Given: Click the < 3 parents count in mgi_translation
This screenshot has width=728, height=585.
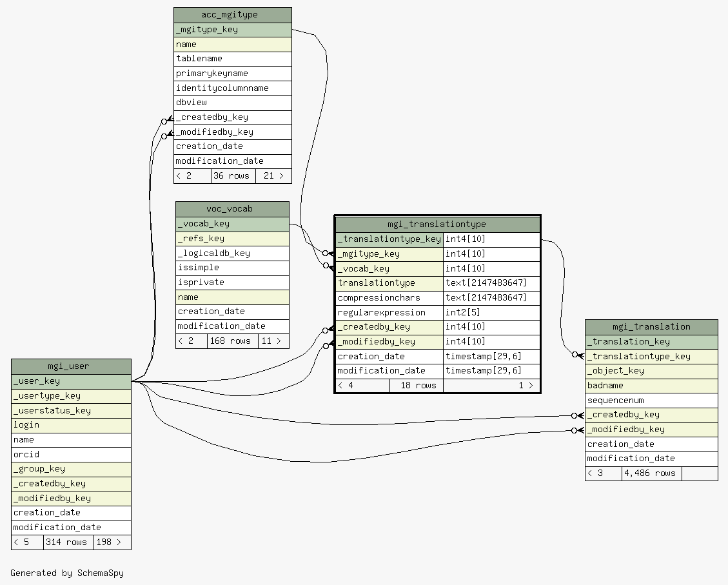Looking at the screenshot, I should tap(604, 473).
